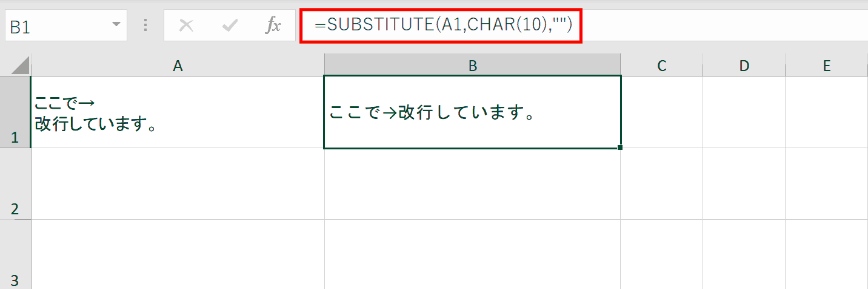Click the Enter checkmark formula icon
868x289 pixels.
[230, 25]
